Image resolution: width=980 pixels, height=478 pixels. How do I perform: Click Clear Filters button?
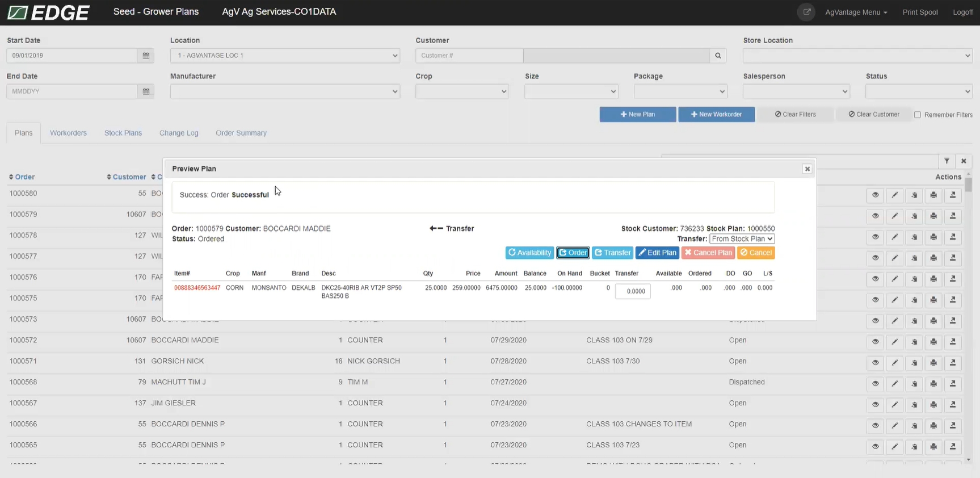pyautogui.click(x=796, y=115)
